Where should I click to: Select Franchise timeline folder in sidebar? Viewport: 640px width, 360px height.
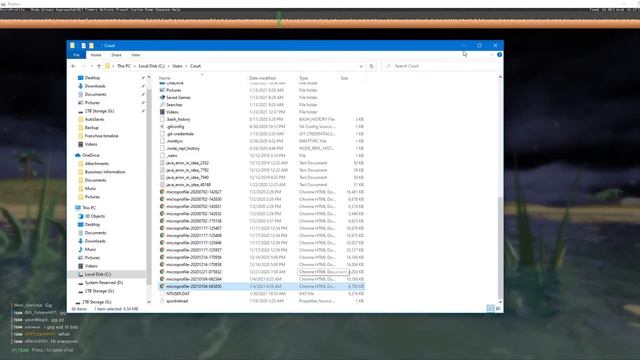point(102,136)
